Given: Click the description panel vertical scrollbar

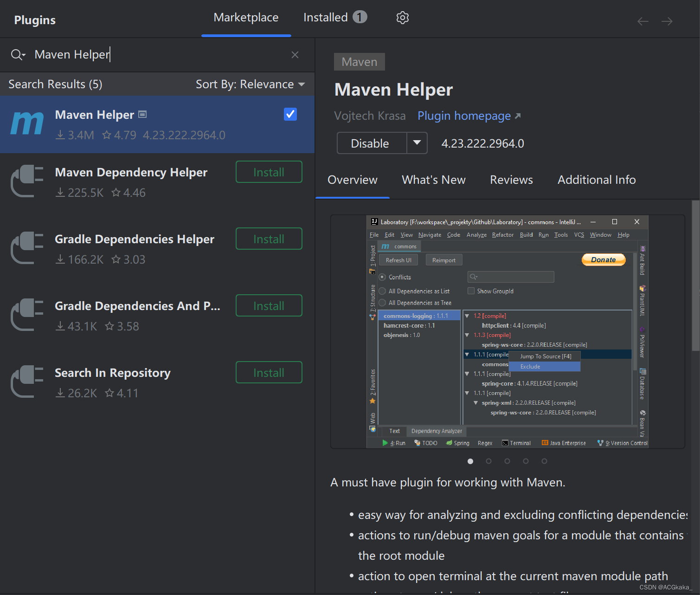Looking at the screenshot, I should [x=695, y=276].
